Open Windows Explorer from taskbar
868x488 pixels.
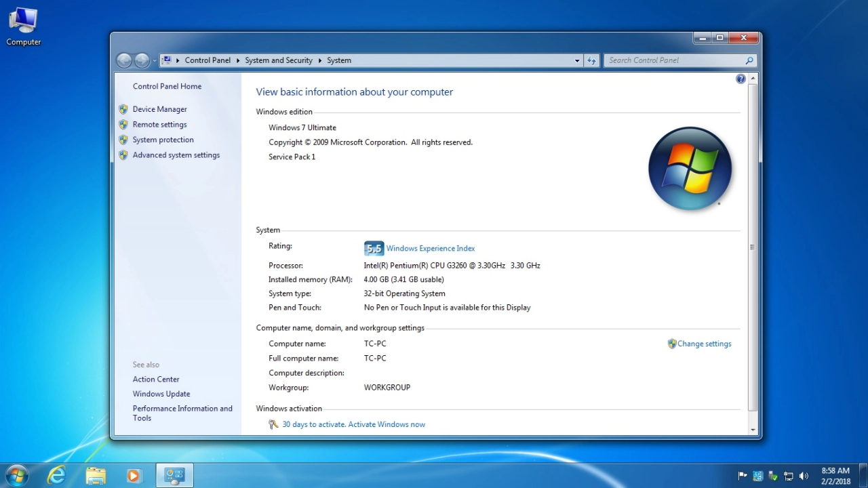pyautogui.click(x=96, y=476)
